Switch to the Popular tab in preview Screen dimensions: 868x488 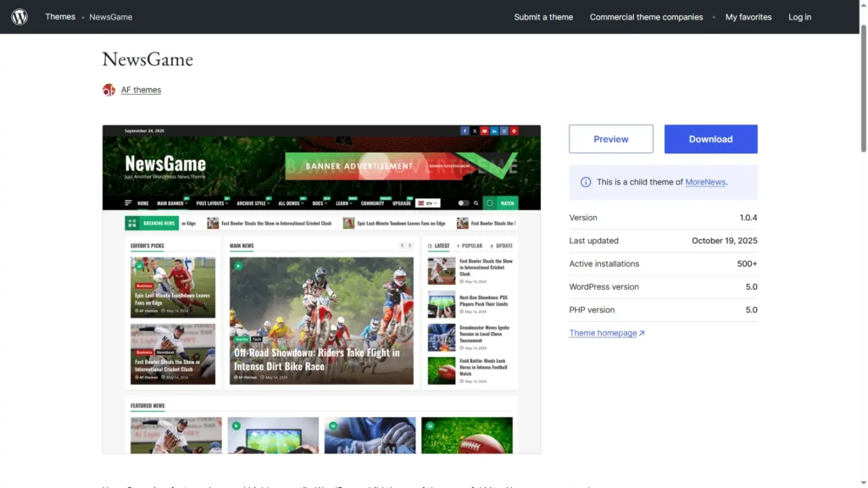(470, 246)
